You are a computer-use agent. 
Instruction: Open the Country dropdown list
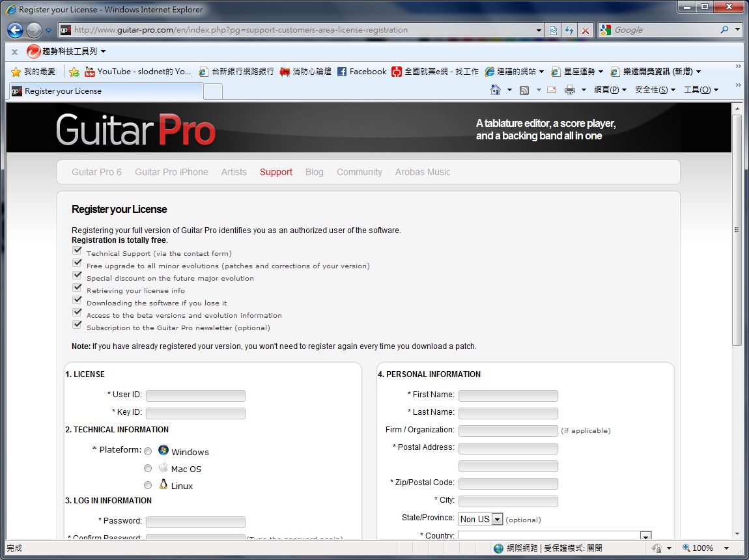pos(554,536)
